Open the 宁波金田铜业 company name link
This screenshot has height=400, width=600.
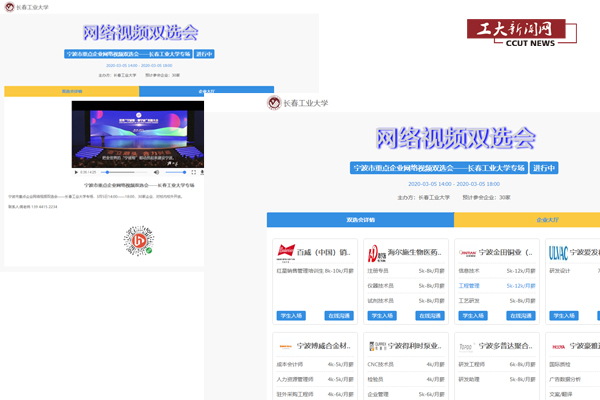point(505,252)
